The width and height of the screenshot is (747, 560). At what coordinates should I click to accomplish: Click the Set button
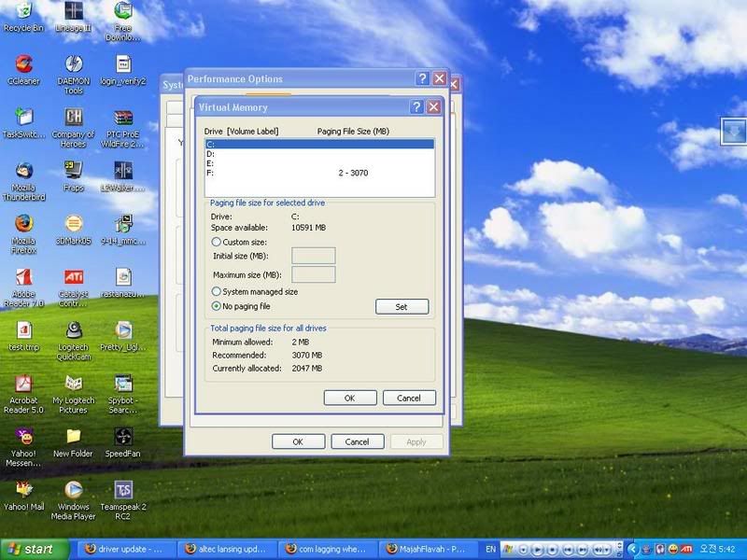tap(402, 306)
